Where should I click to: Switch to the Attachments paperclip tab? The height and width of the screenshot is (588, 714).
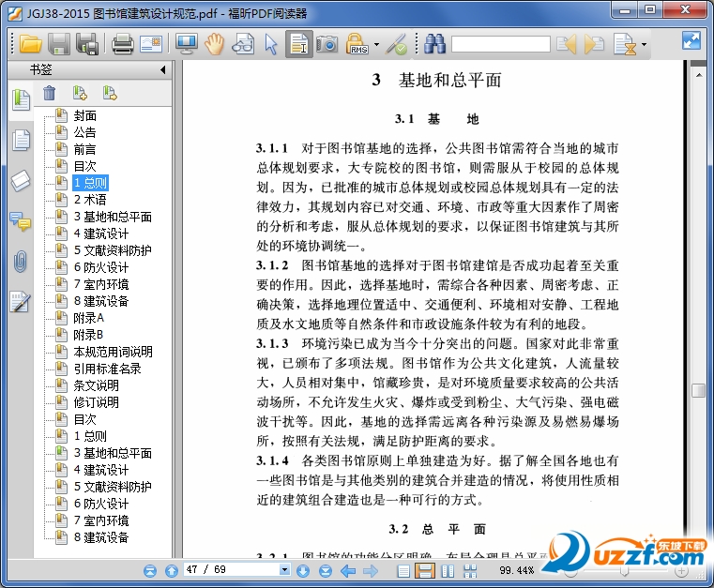[21, 262]
